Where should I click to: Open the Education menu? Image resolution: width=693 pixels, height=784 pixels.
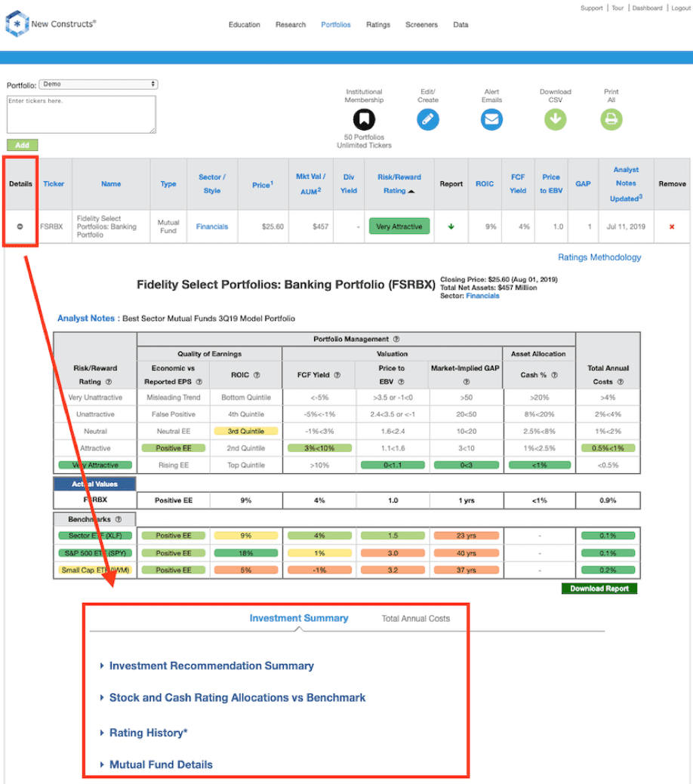click(x=244, y=24)
